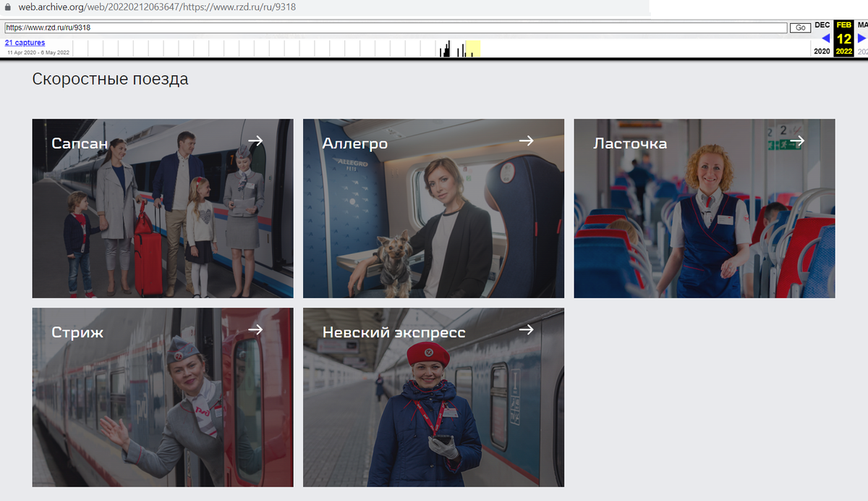
Task: Click the Невский экспресс attendant photo
Action: (433, 397)
